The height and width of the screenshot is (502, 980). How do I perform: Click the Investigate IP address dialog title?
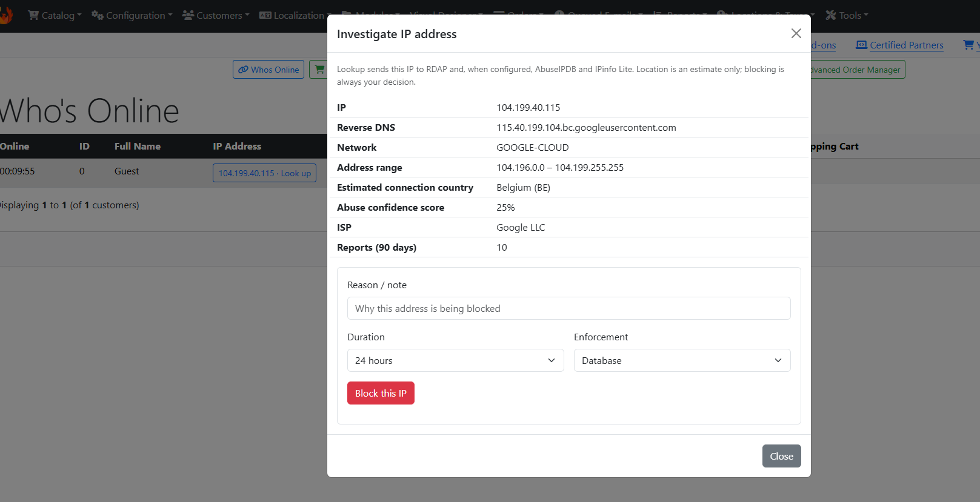397,34
